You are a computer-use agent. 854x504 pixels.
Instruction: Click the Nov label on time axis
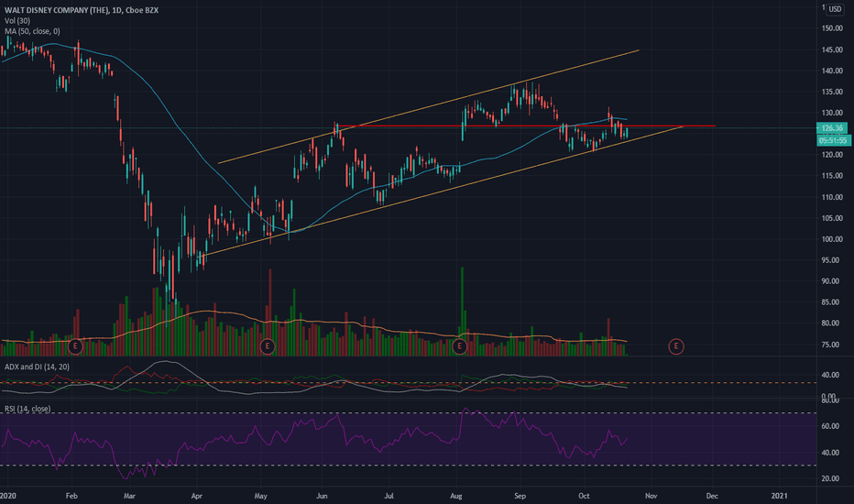click(651, 496)
